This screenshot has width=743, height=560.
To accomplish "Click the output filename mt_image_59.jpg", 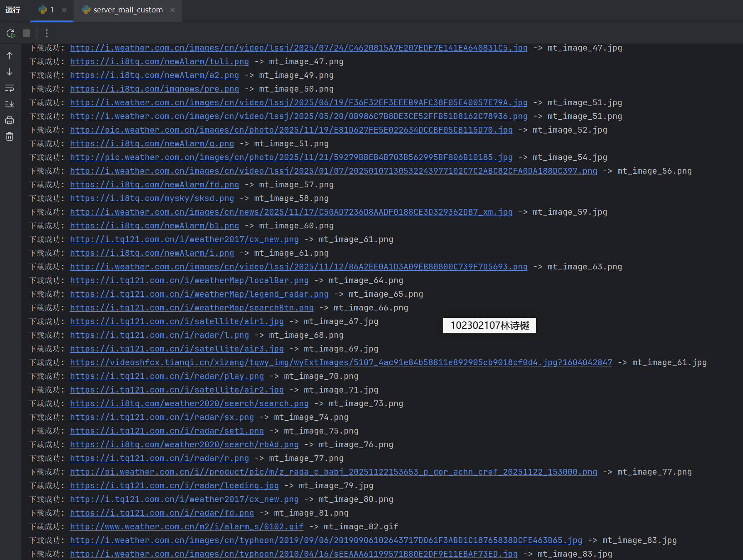I will click(x=570, y=212).
